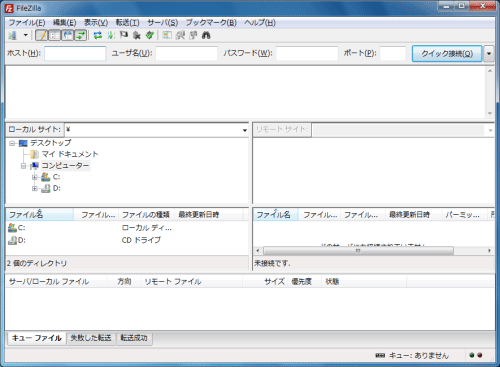Image resolution: width=500 pixels, height=367 pixels.
Task: Open the Site Manager dropdown arrow
Action: [25, 35]
